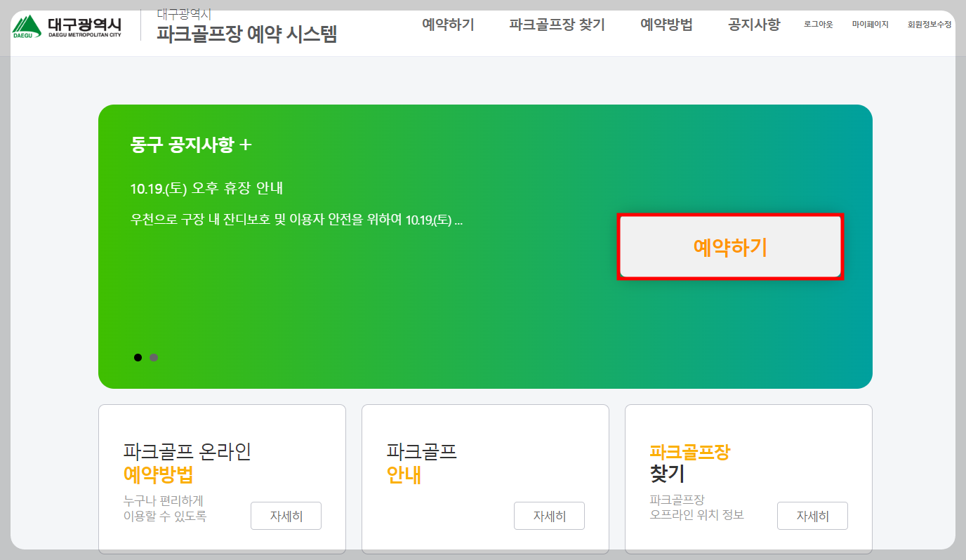This screenshot has height=560, width=966.
Task: Click the 파크골프 온라인 예약방법 card title
Action: [x=187, y=463]
